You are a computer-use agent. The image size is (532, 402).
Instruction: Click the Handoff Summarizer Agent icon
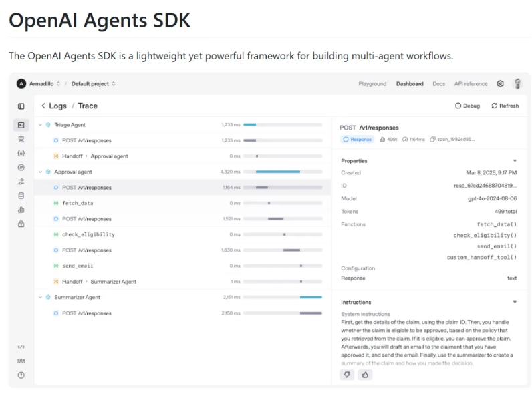click(56, 282)
